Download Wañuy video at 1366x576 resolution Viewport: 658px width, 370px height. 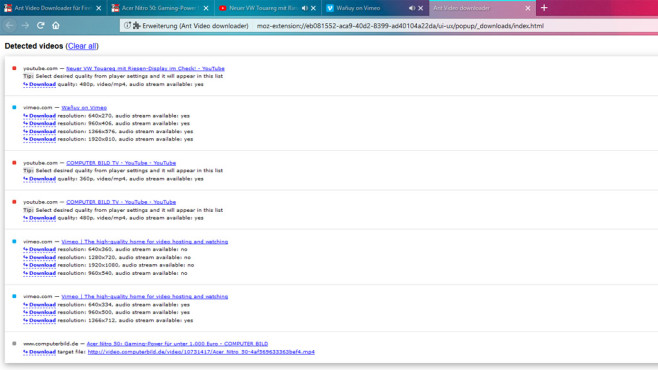[x=39, y=131]
